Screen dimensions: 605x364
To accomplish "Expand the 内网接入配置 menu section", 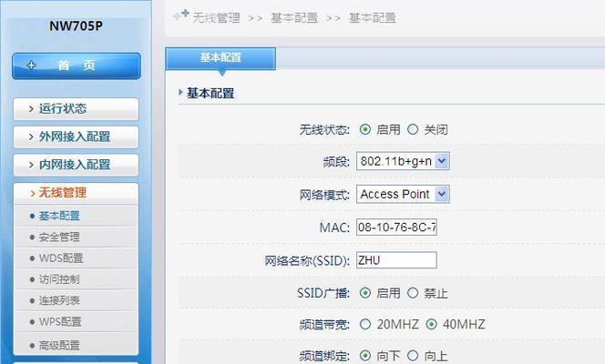I will (76, 165).
